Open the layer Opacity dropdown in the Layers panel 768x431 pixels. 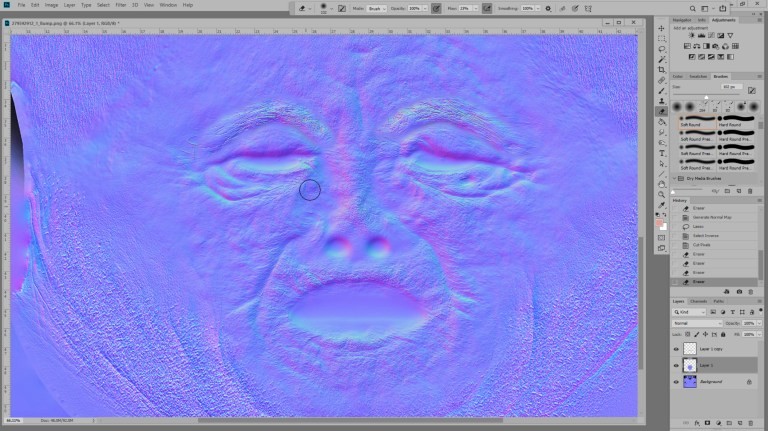pos(759,323)
